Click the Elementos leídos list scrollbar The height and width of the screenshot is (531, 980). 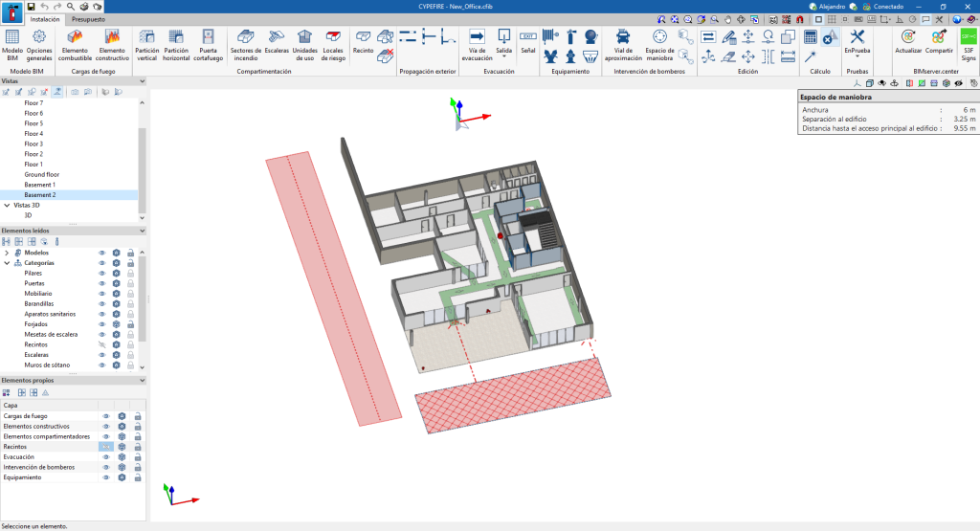tap(142, 299)
